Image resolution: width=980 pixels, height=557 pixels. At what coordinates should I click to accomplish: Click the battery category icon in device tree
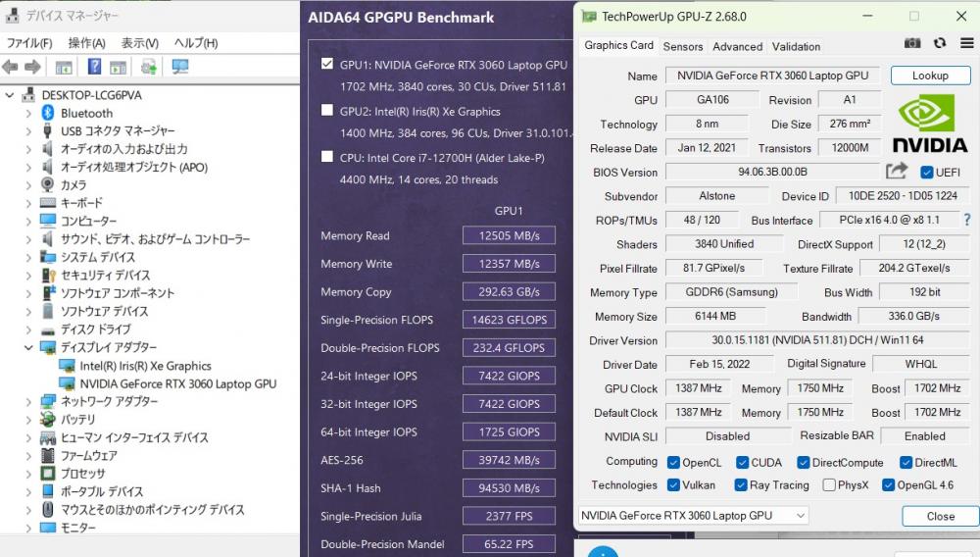pyautogui.click(x=47, y=419)
